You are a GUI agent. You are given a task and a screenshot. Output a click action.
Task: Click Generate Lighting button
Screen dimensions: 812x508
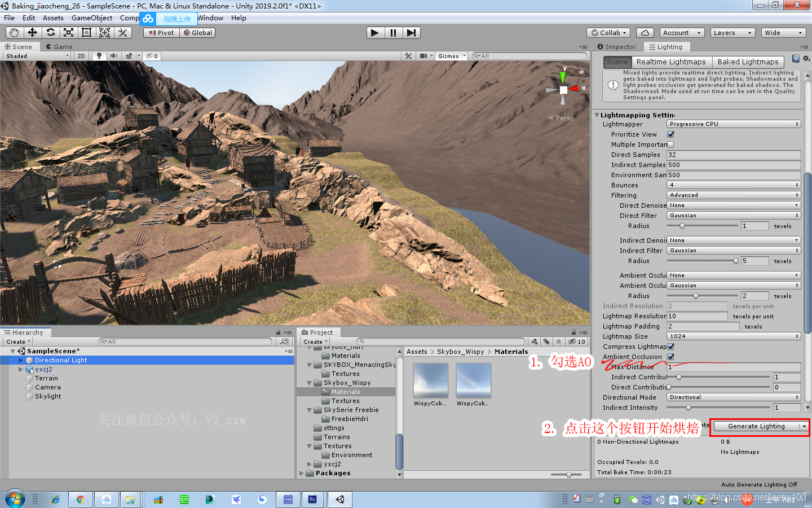tap(756, 426)
